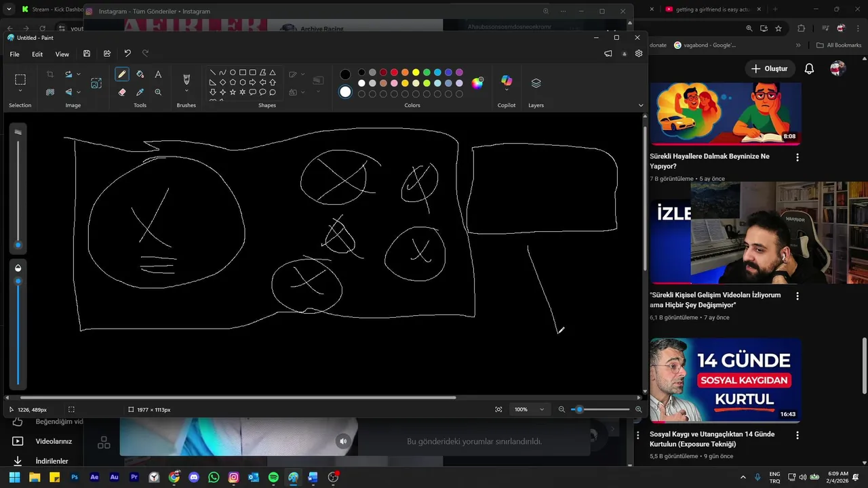The width and height of the screenshot is (868, 488).
Task: Expand the Selection options dropdown
Action: tap(20, 91)
